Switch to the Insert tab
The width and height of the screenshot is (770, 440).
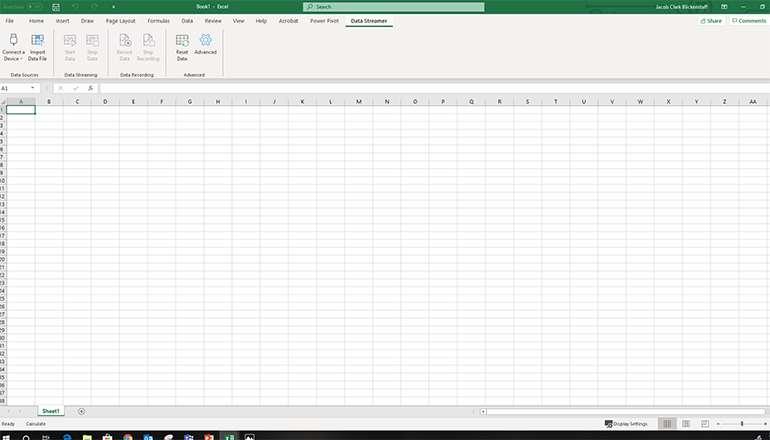[x=62, y=21]
